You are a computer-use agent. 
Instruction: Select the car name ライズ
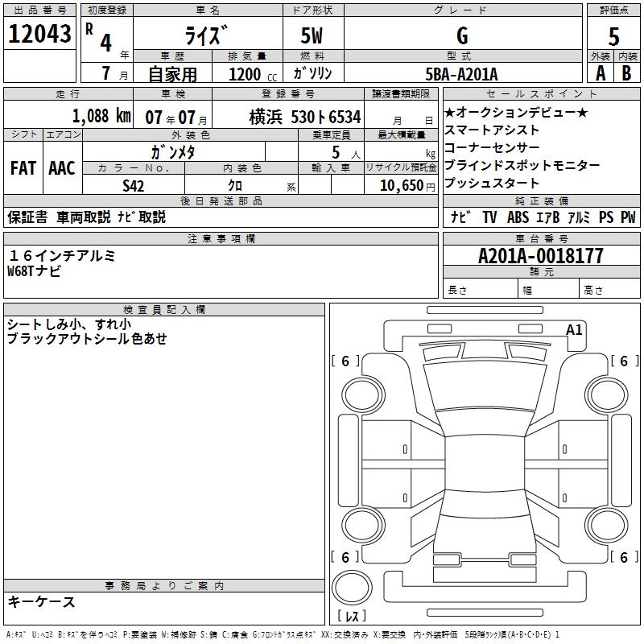point(206,35)
